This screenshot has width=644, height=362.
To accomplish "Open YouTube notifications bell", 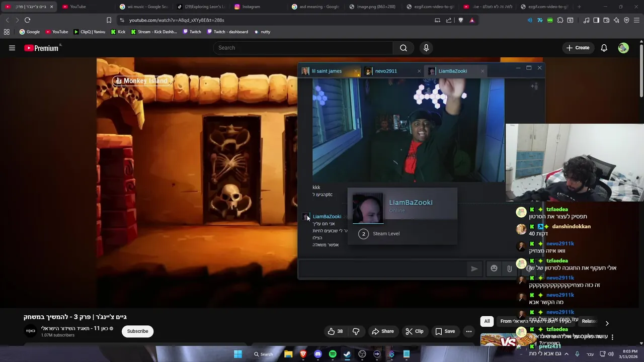I will point(604,48).
